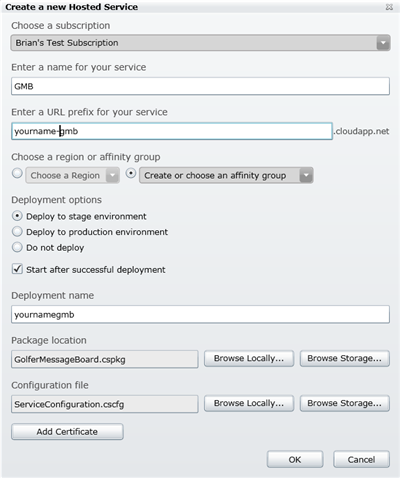Open the subscription dropdown arrow
The height and width of the screenshot is (478, 400).
coord(383,43)
